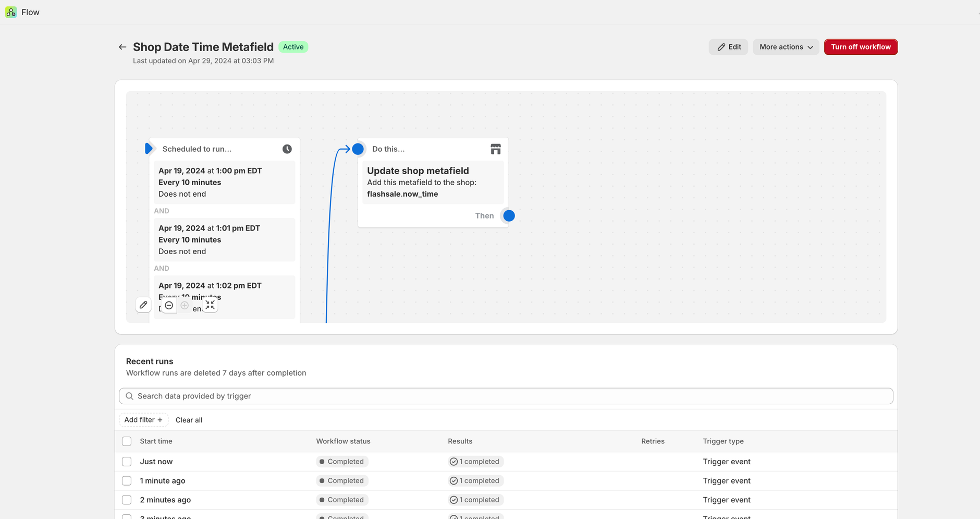Click the pencil edit icon on canvas
Screen dimensions: 980x519
[143, 305]
